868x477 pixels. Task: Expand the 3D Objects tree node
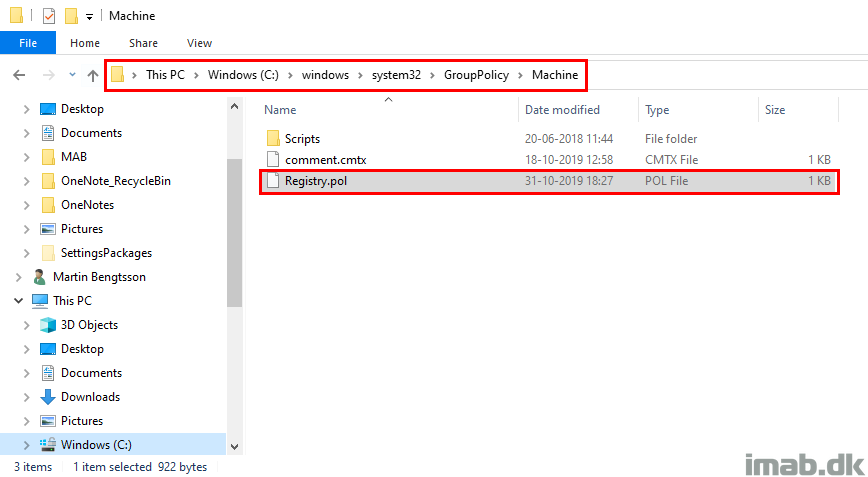click(27, 325)
